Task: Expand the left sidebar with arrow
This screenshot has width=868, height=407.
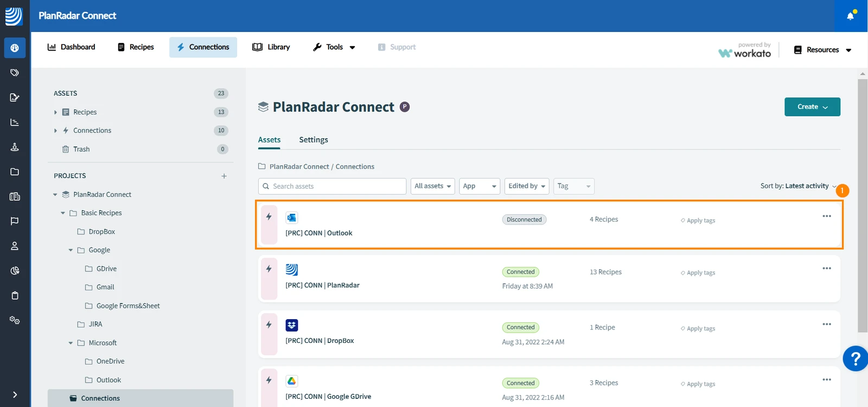Action: click(x=15, y=395)
